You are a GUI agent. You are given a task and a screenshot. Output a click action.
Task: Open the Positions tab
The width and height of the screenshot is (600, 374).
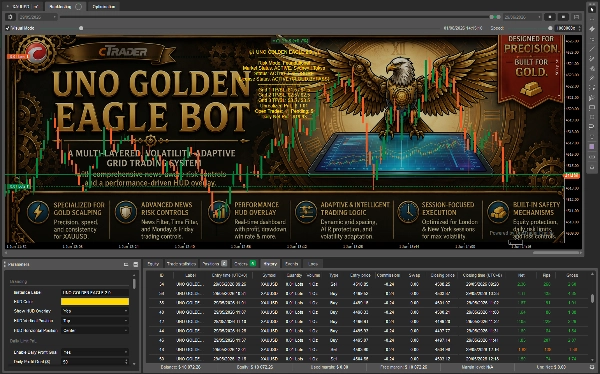pos(214,264)
